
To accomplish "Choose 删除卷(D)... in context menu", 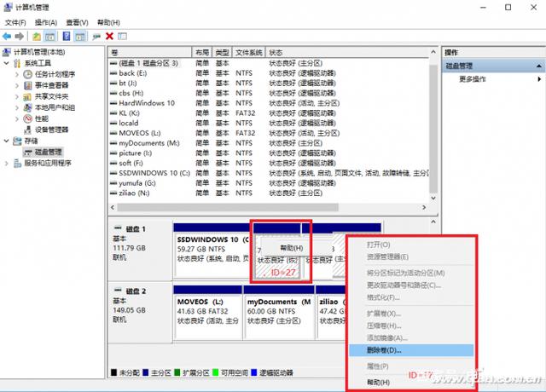I will [411, 350].
